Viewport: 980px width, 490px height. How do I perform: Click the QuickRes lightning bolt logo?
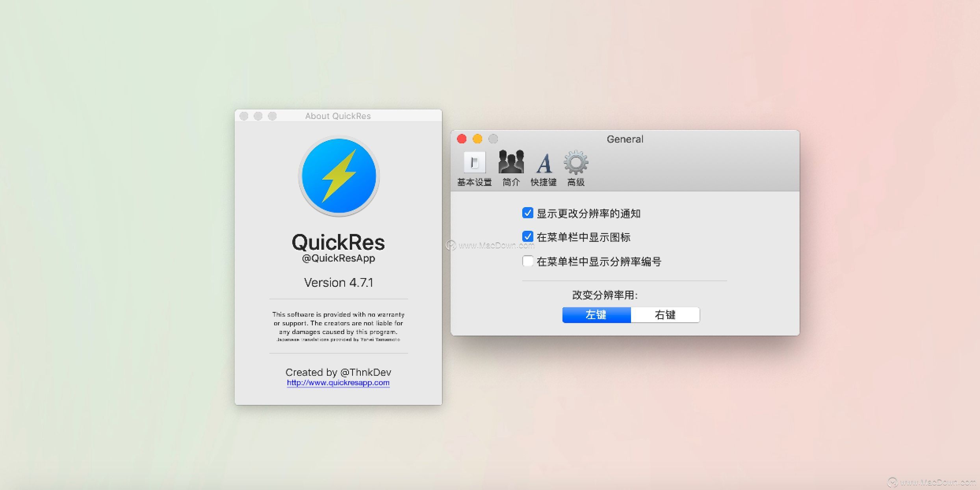click(x=339, y=176)
